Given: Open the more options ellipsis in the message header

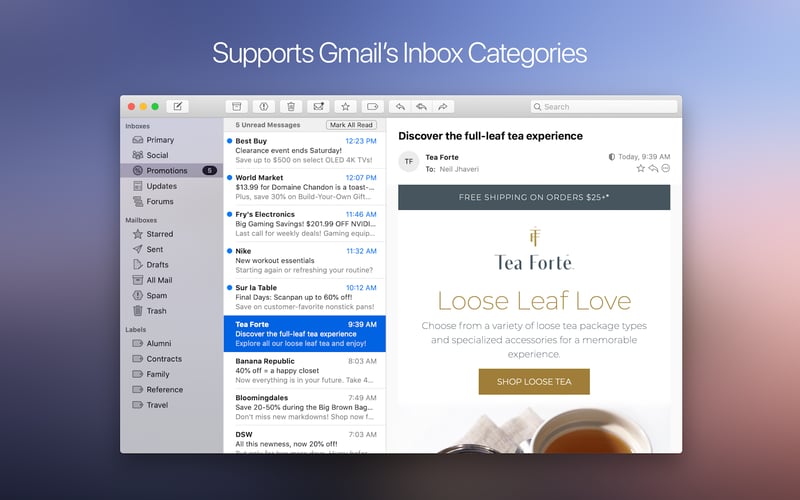Looking at the screenshot, I should click(666, 168).
